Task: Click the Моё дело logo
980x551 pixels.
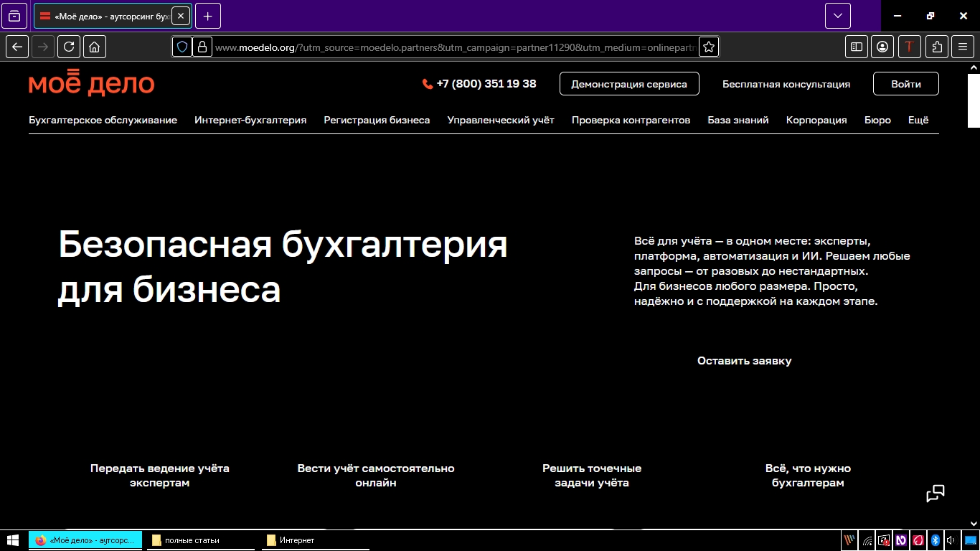Action: point(92,83)
